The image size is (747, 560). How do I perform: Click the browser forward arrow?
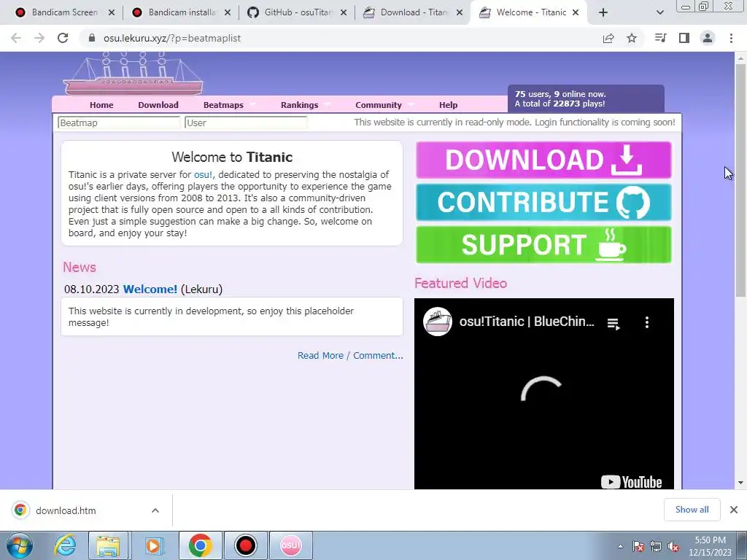click(39, 38)
